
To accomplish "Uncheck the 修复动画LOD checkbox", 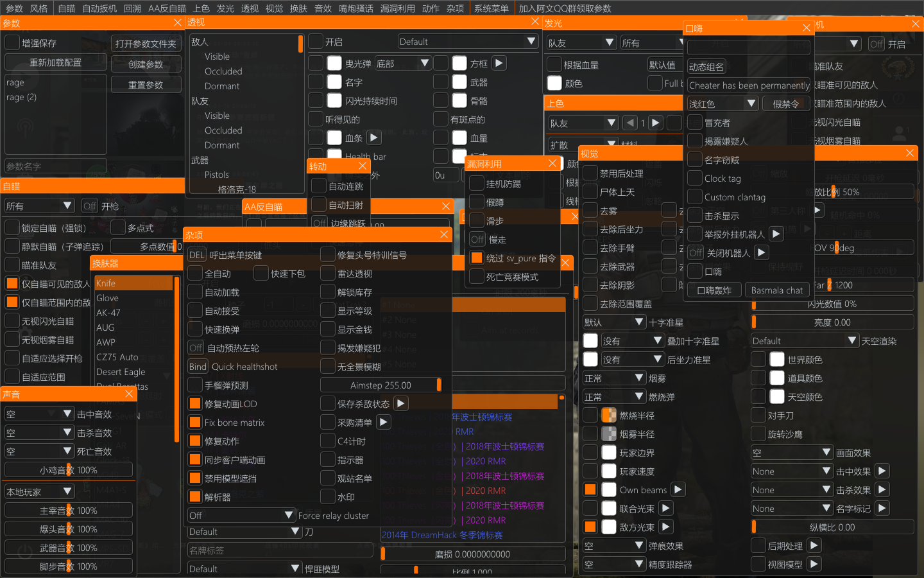I will [x=195, y=404].
